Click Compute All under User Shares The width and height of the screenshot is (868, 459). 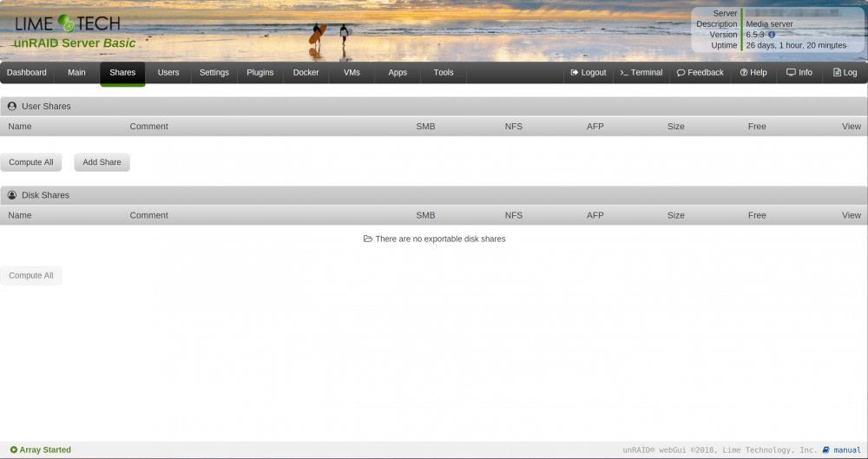31,162
